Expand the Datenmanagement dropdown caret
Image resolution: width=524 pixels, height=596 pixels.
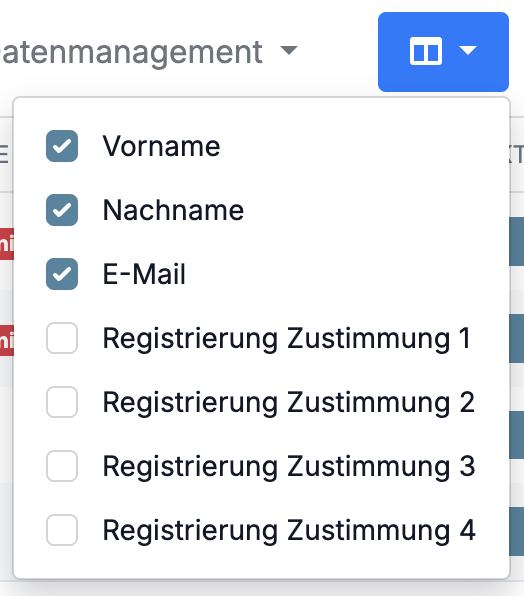pyautogui.click(x=289, y=50)
